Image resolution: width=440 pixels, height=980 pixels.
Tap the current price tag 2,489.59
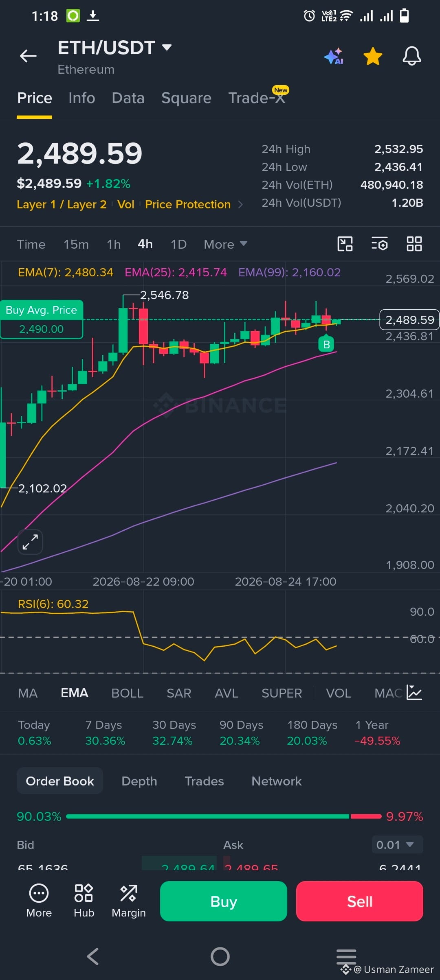(409, 320)
